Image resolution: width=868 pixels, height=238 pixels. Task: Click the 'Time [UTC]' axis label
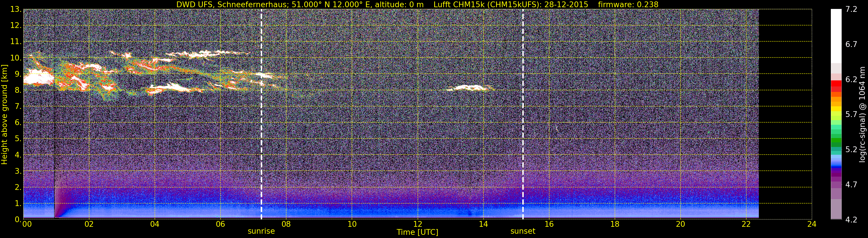(x=417, y=232)
